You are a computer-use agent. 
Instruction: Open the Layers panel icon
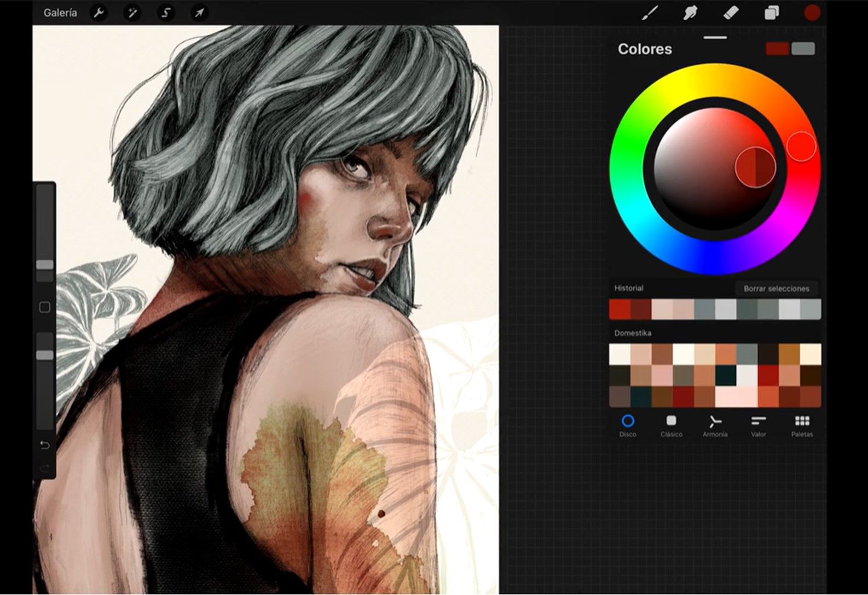(772, 13)
